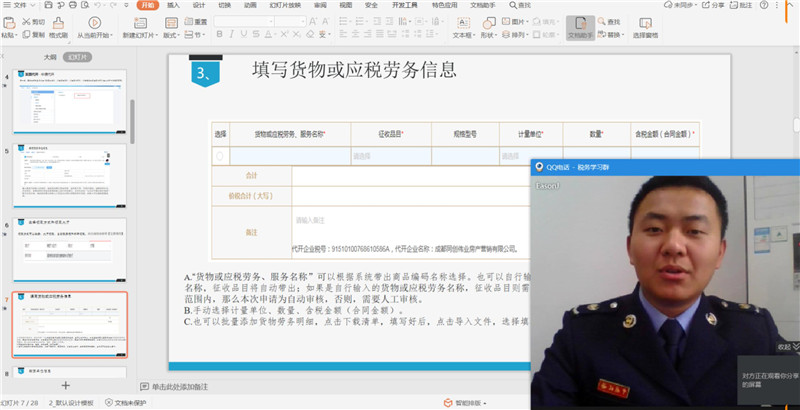Open the Slide Show (幻灯片放映) tab
Image resolution: width=800 pixels, height=410 pixels.
(x=285, y=5)
